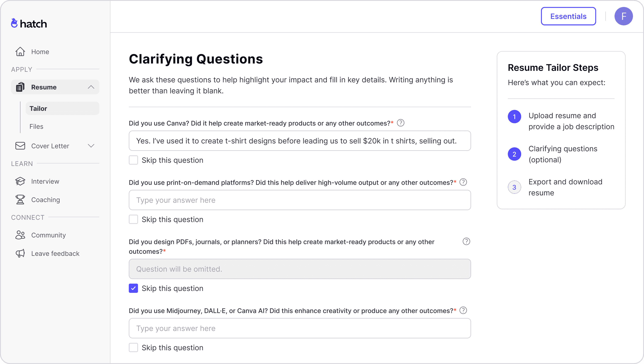
Task: Click help icon beside the Canva question
Action: point(401,123)
